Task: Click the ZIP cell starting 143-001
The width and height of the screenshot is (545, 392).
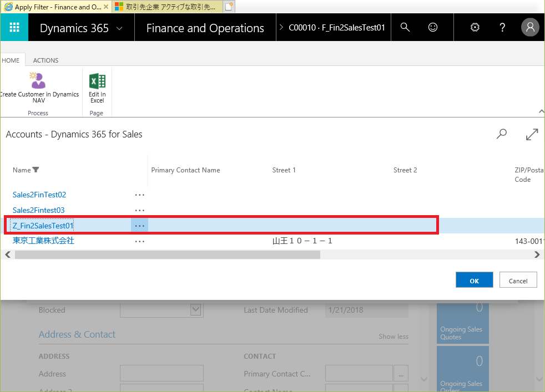Action: pyautogui.click(x=529, y=241)
